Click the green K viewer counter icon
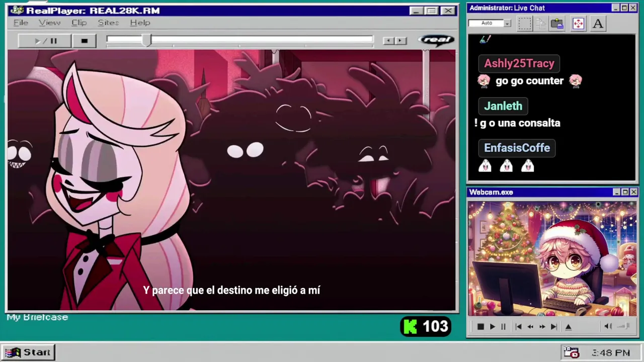The width and height of the screenshot is (644, 362). click(410, 327)
